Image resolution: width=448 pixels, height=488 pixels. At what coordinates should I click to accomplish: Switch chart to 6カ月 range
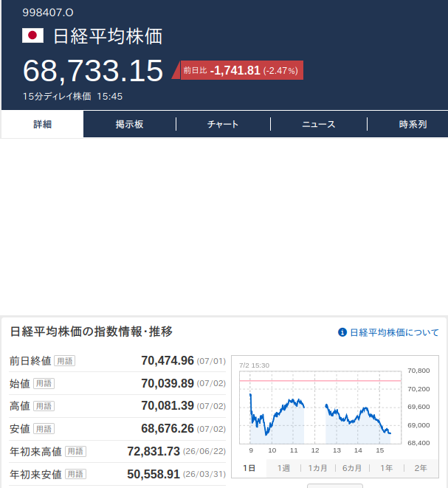point(352,468)
